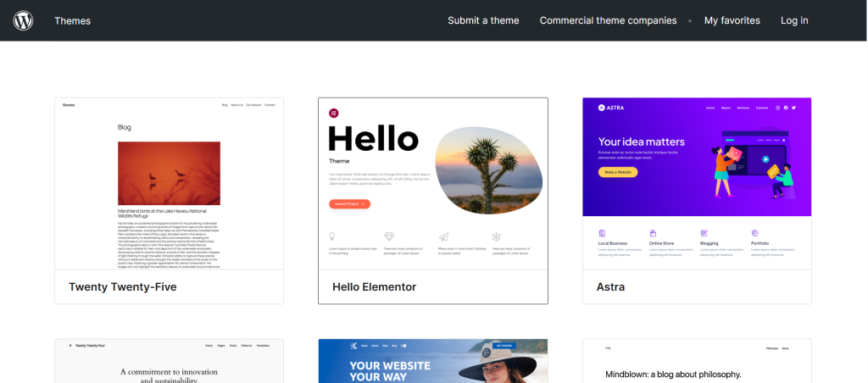Screen dimensions: 868x383
Task: Open Submit a theme page
Action: pyautogui.click(x=483, y=20)
